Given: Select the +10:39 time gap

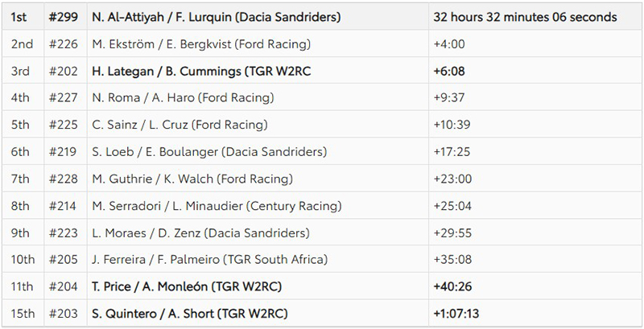Looking at the screenshot, I should click(x=451, y=125).
